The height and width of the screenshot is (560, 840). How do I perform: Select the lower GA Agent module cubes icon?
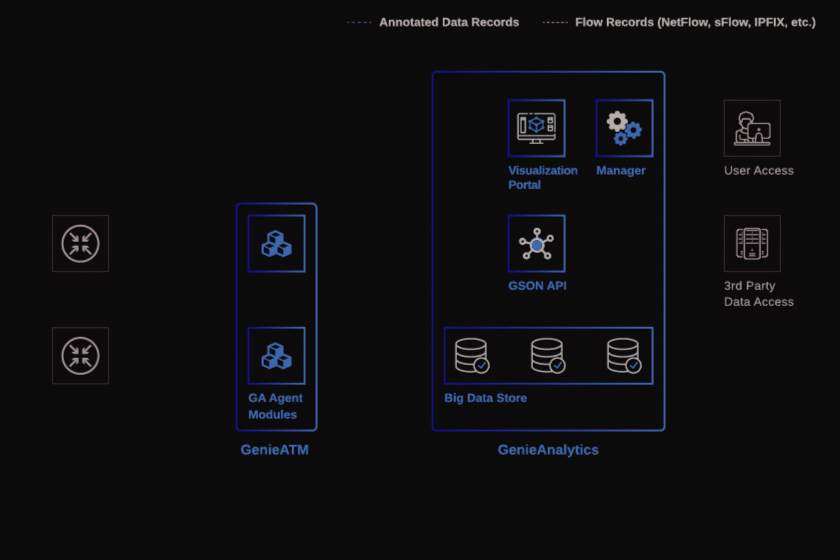pos(276,355)
